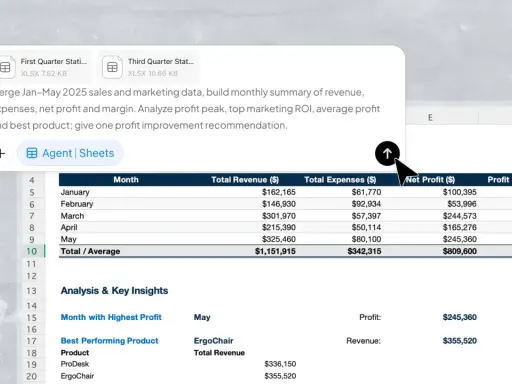The height and width of the screenshot is (384, 512).
Task: Click the Month with Highest Profit label
Action: pyautogui.click(x=111, y=317)
